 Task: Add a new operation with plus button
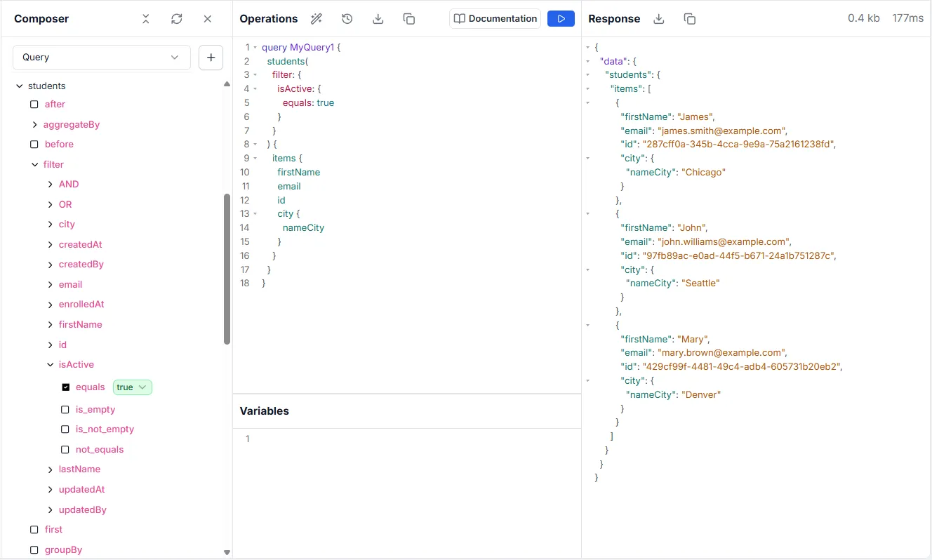click(211, 58)
